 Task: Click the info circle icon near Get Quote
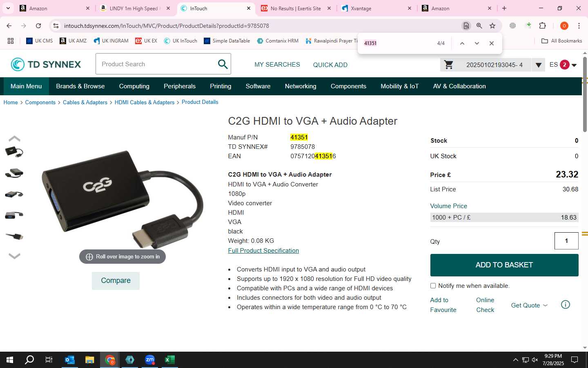566,305
